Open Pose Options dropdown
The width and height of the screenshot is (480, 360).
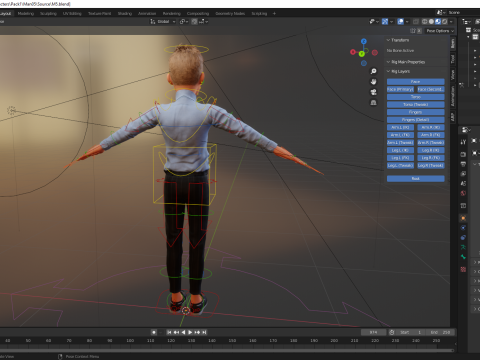[x=440, y=31]
